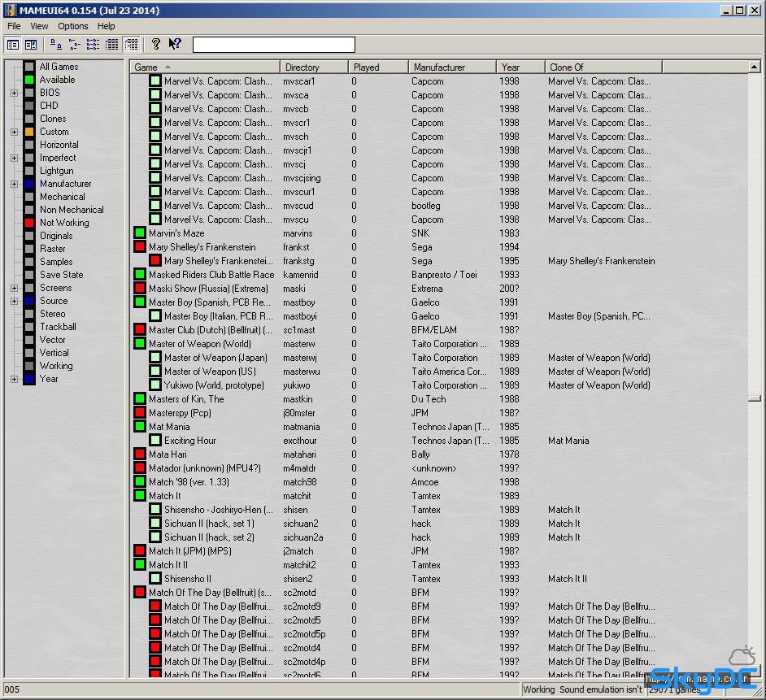766x700 pixels.
Task: Select the Lightgun folder
Action: [57, 171]
